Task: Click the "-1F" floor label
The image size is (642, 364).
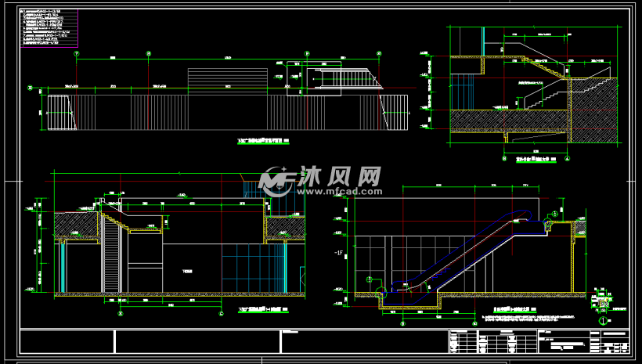Action: [338, 253]
